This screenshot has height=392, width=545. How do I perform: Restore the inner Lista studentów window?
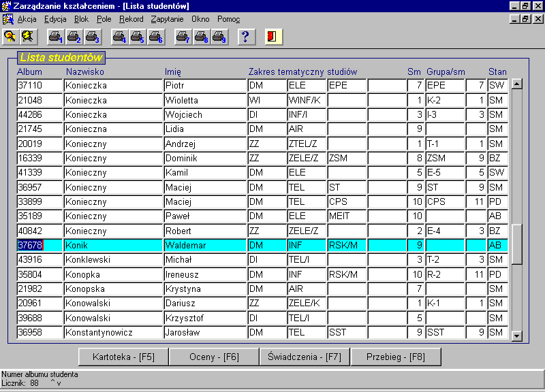(525, 19)
